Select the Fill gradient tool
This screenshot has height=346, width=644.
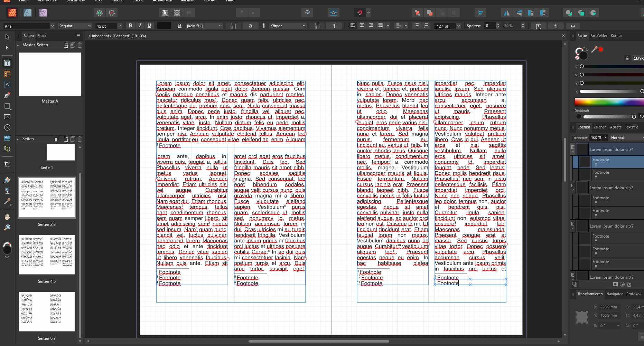pos(7,180)
